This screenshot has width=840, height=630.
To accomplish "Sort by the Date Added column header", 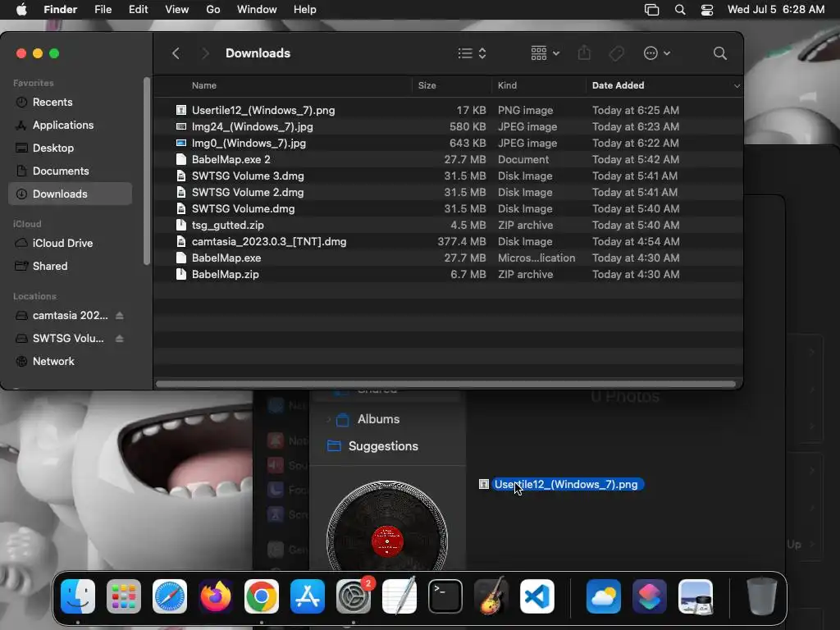I will coord(618,85).
